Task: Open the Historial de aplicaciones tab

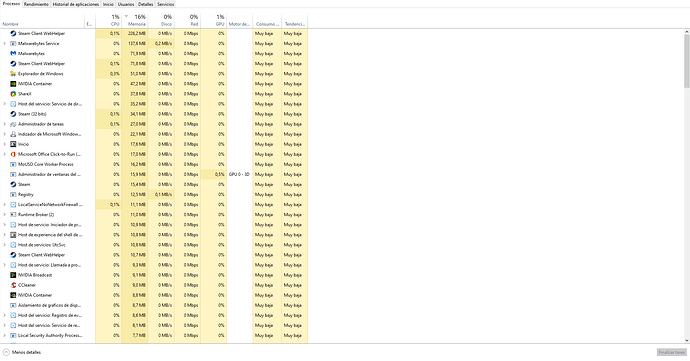Action: [76, 4]
